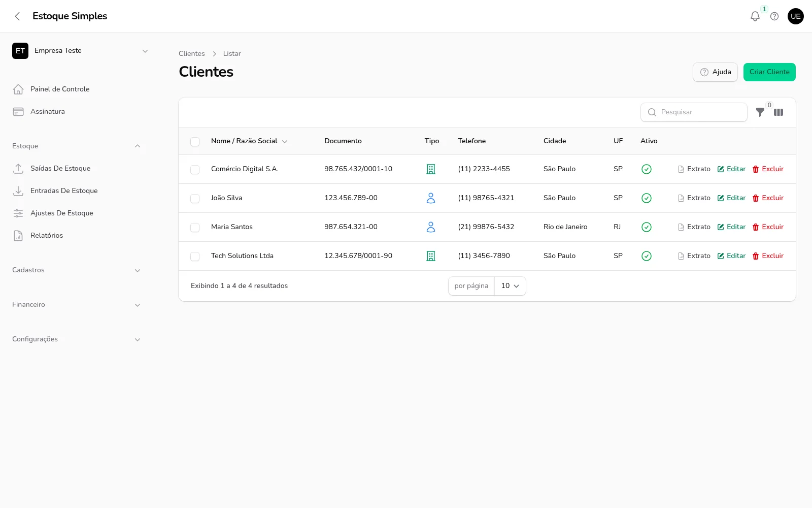Viewport: 812px width, 508px height.
Task: Edit the João Silva client
Action: 731,198
